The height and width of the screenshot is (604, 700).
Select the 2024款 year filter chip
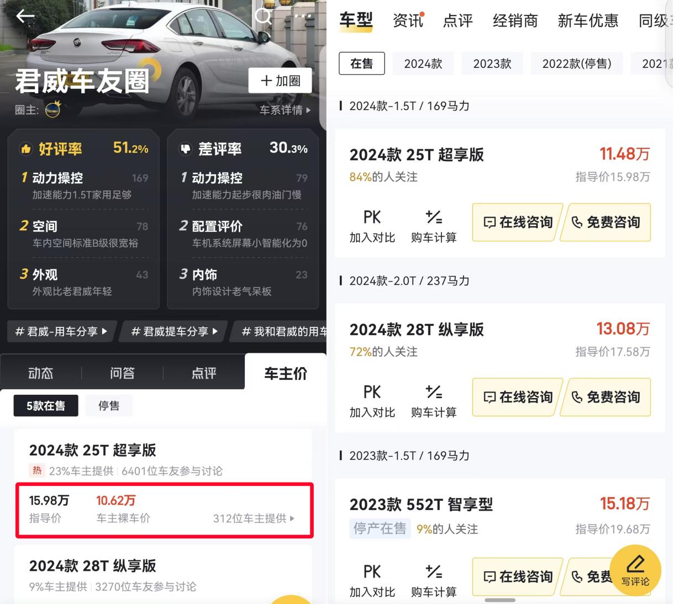(x=423, y=63)
